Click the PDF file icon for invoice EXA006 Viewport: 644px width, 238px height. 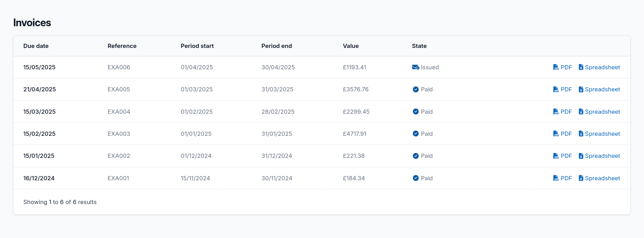tap(556, 67)
